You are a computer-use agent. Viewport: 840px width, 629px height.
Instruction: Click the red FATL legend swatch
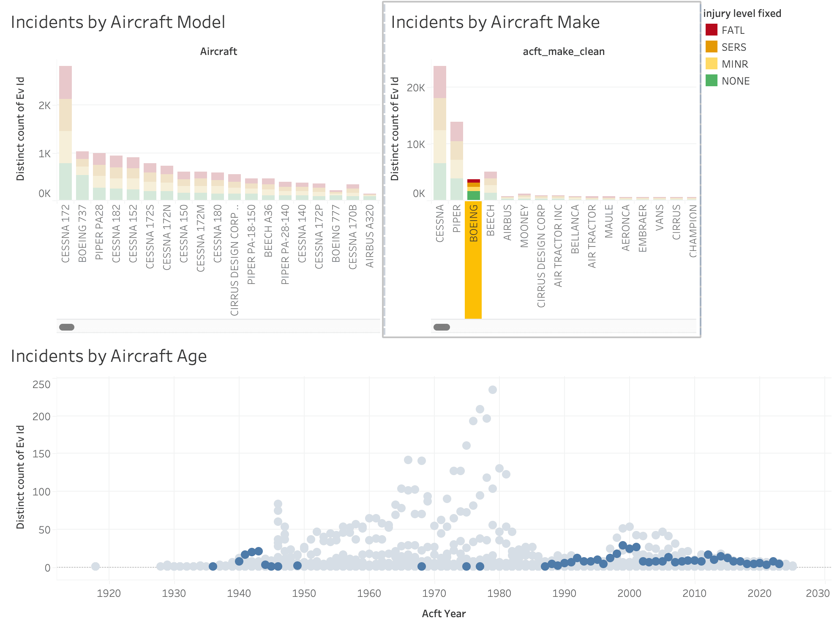tap(712, 30)
